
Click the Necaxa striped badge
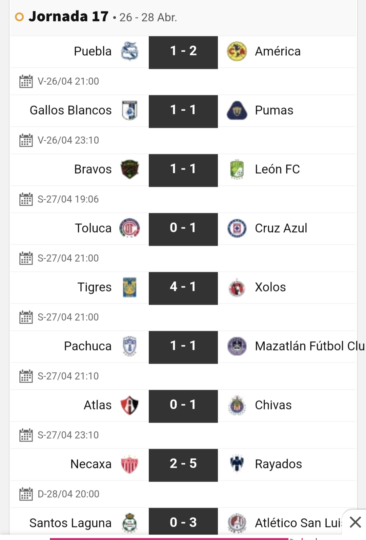[129, 464]
